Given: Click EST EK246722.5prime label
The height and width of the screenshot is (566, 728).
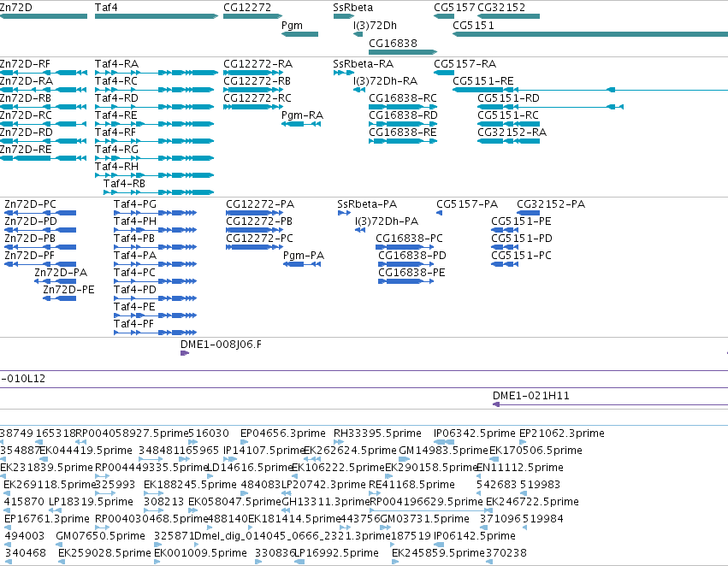Looking at the screenshot, I should (x=532, y=502).
